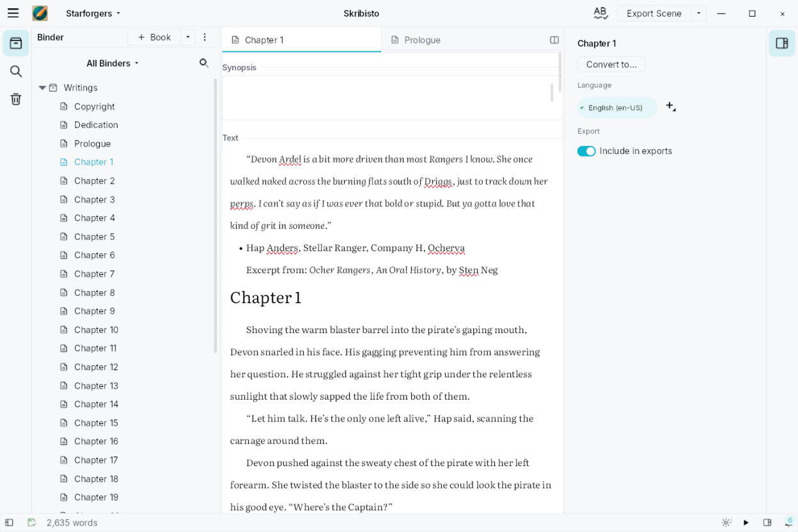The image size is (798, 532).
Task: Click the synopsis box scrollbar
Action: coord(552,92)
